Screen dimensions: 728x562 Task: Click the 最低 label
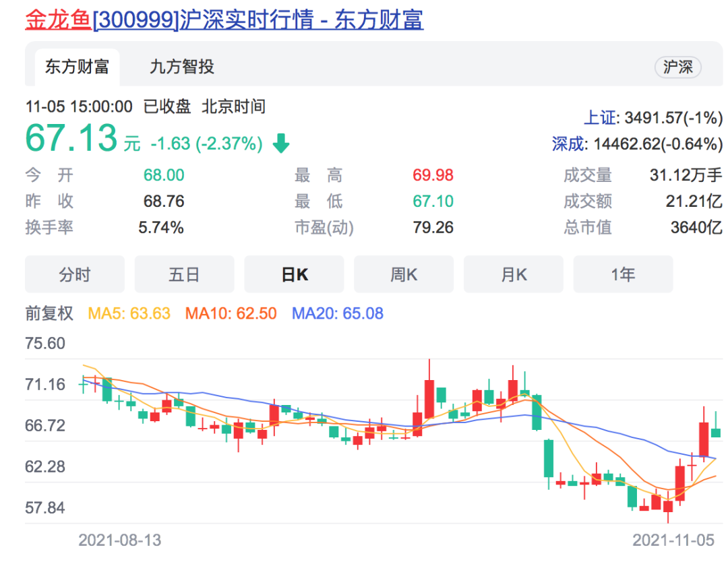point(318,201)
